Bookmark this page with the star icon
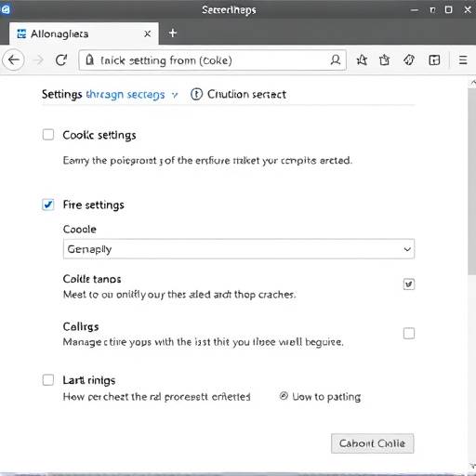 pyautogui.click(x=362, y=59)
